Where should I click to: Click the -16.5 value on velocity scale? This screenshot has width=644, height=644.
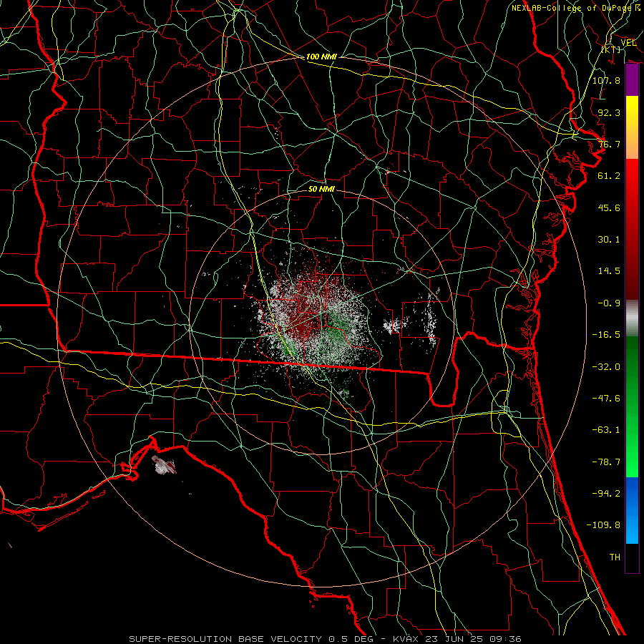pos(606,335)
